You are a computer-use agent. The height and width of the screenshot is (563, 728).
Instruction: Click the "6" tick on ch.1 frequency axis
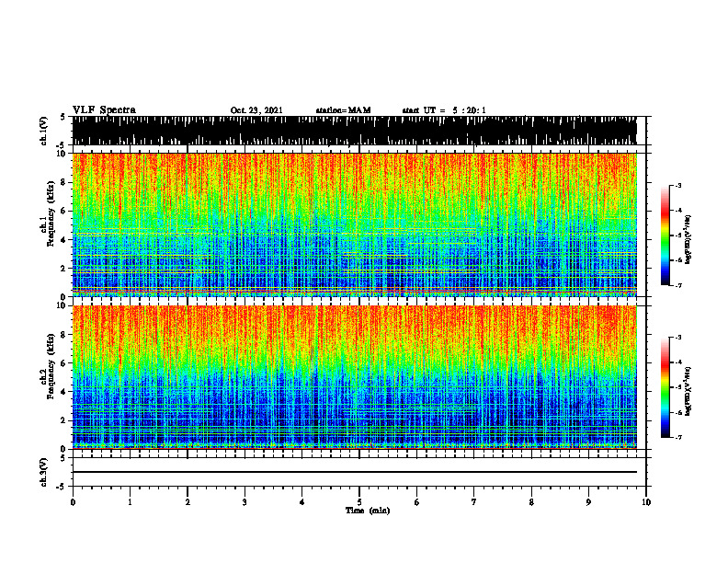tap(65, 212)
